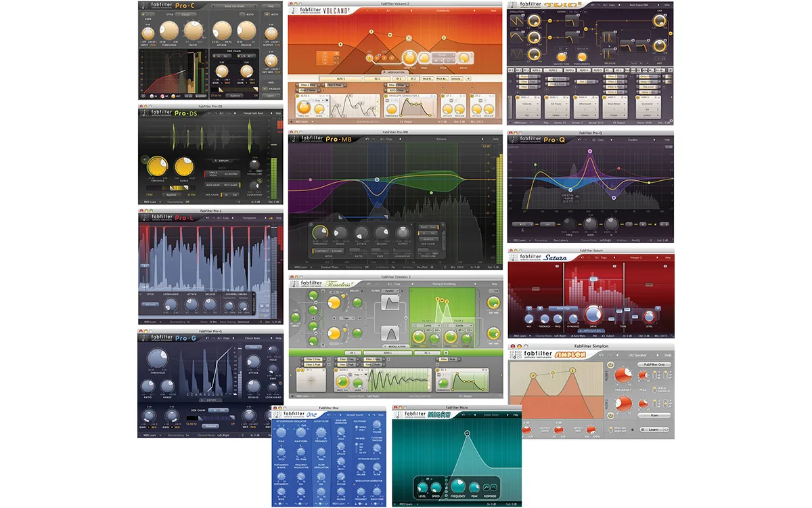
Task: Select Single Vocal mode in Pro-DS
Action: pyautogui.click(x=214, y=174)
